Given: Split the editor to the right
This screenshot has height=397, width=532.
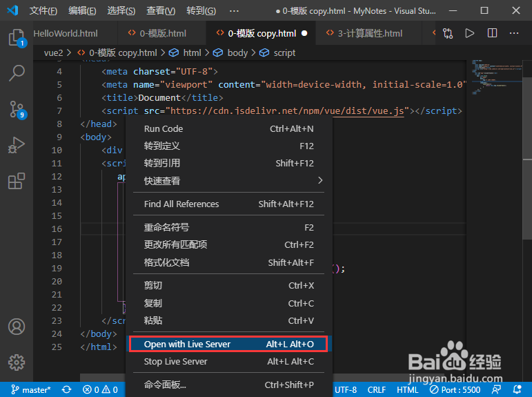Looking at the screenshot, I should [x=492, y=33].
